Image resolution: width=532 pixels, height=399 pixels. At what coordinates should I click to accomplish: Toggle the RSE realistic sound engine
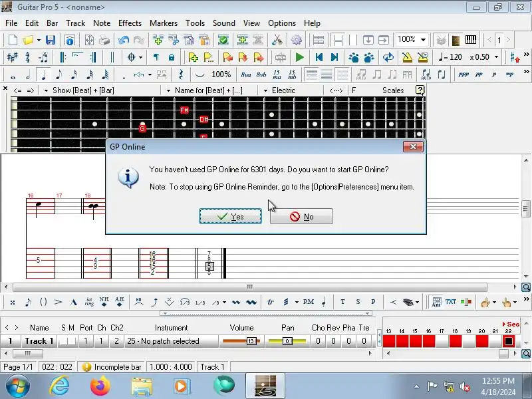pyautogui.click(x=280, y=57)
